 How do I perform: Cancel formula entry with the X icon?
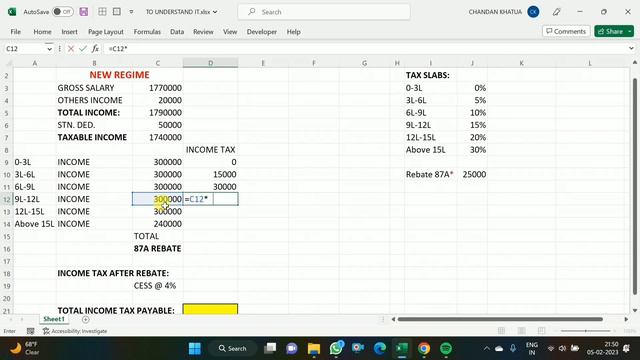tap(71, 49)
